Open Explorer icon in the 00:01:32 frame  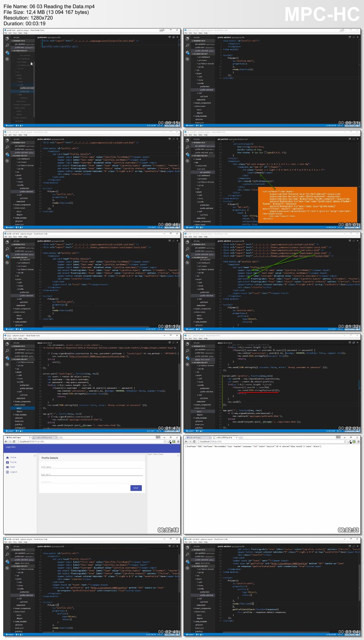click(x=187, y=242)
